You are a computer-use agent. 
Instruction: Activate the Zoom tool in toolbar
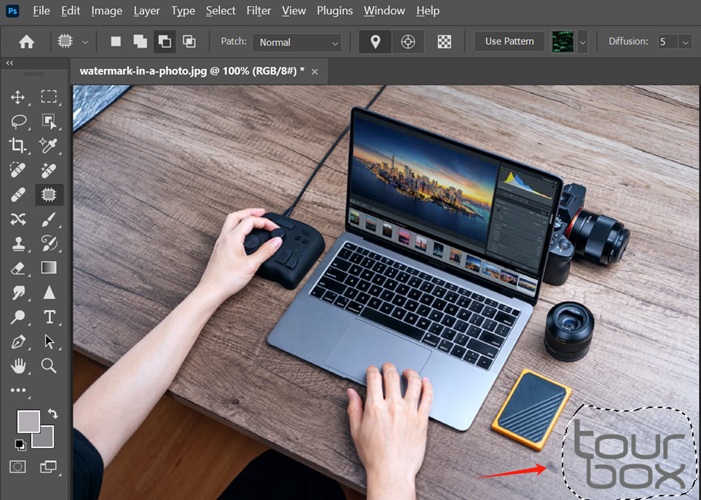[x=49, y=366]
